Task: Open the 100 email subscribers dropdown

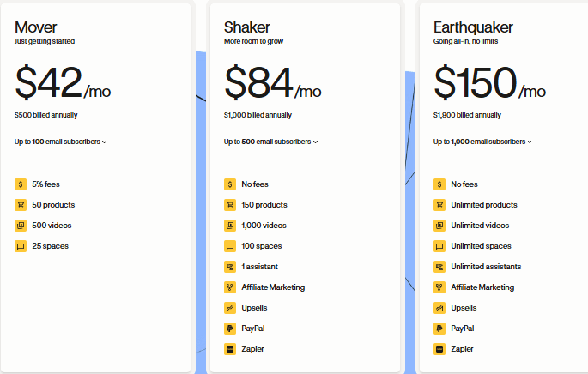Action: (60, 142)
